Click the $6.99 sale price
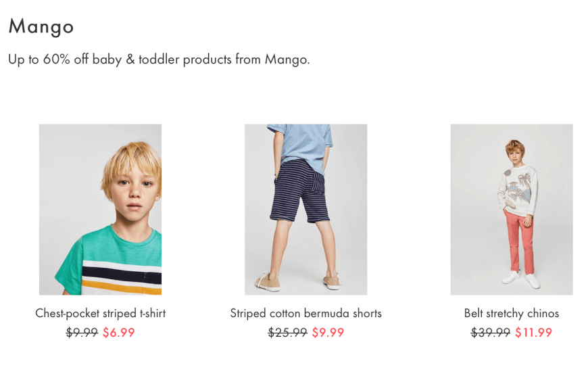Image resolution: width=588 pixels, height=378 pixels. click(118, 333)
